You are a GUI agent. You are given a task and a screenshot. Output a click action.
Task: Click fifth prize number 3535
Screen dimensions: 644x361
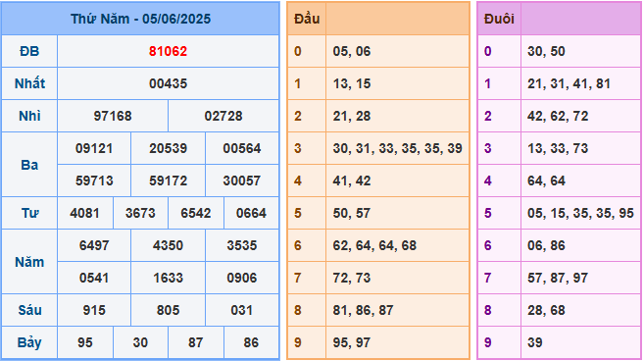242,245
